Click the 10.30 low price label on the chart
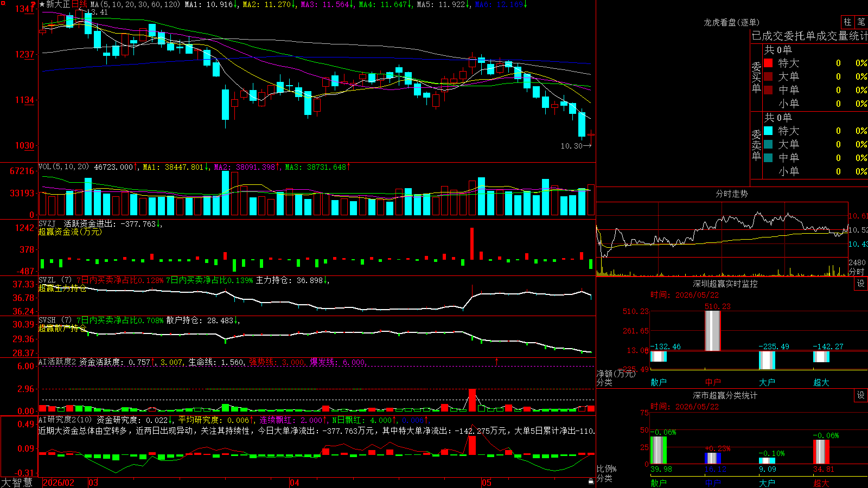Screen dimensions: 868x488 571,146
